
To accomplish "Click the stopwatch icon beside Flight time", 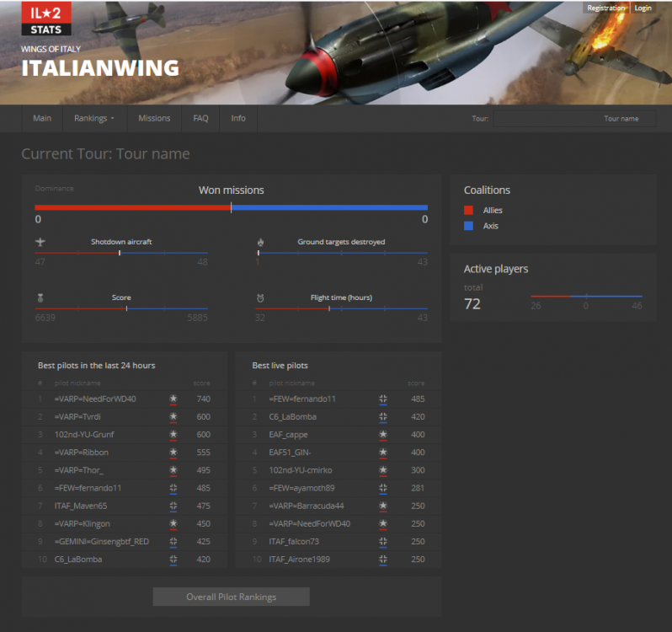I will pos(260,297).
